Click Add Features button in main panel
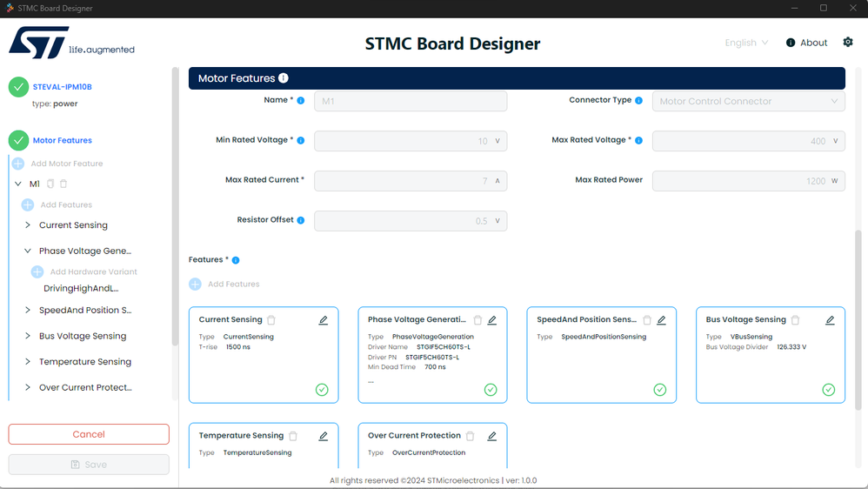The image size is (868, 489). pyautogui.click(x=224, y=285)
